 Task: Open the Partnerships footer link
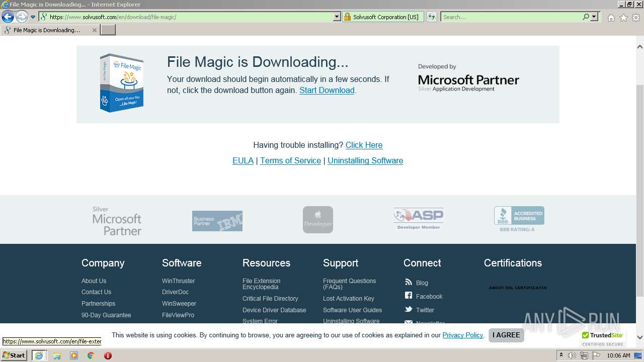click(x=98, y=304)
